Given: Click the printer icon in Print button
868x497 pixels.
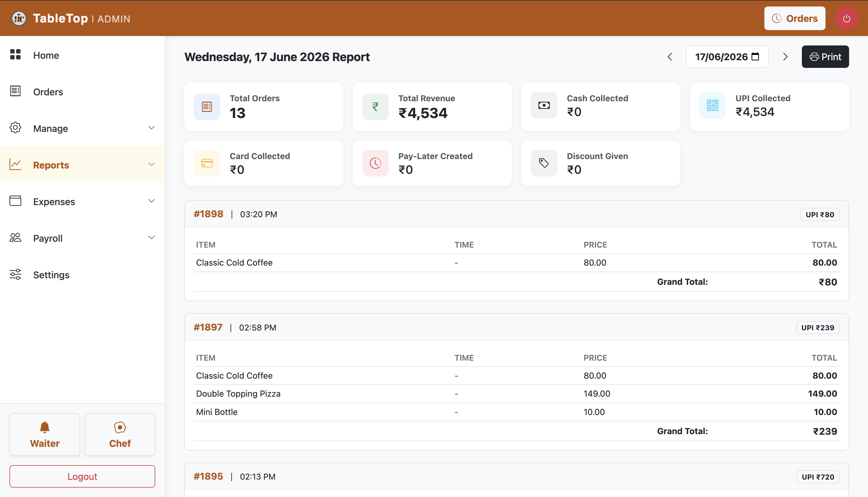Looking at the screenshot, I should coord(814,57).
